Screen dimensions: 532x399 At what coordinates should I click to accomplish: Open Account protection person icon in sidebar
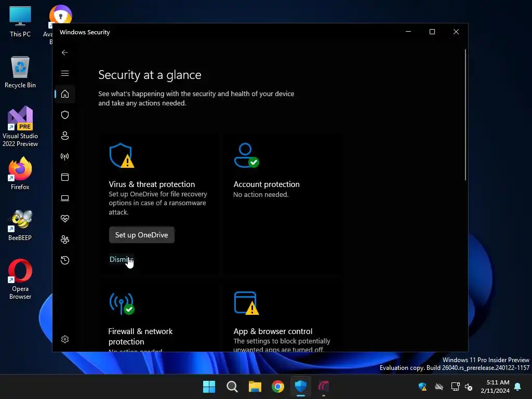coord(65,136)
